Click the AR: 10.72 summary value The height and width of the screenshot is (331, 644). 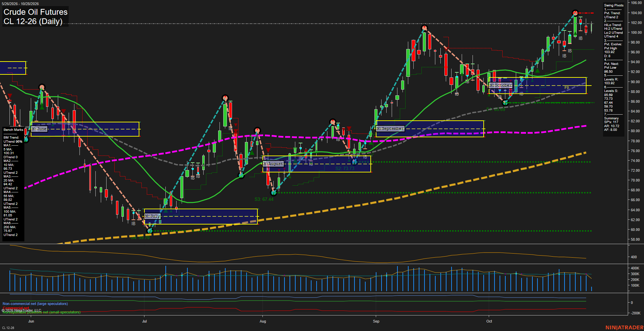[x=612, y=126]
